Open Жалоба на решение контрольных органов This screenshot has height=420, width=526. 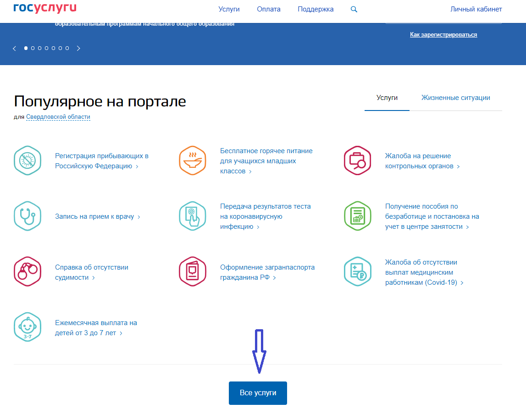pyautogui.click(x=422, y=160)
